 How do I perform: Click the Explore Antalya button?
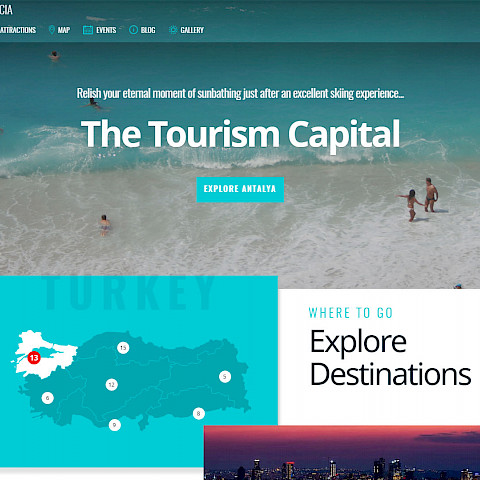click(x=240, y=189)
